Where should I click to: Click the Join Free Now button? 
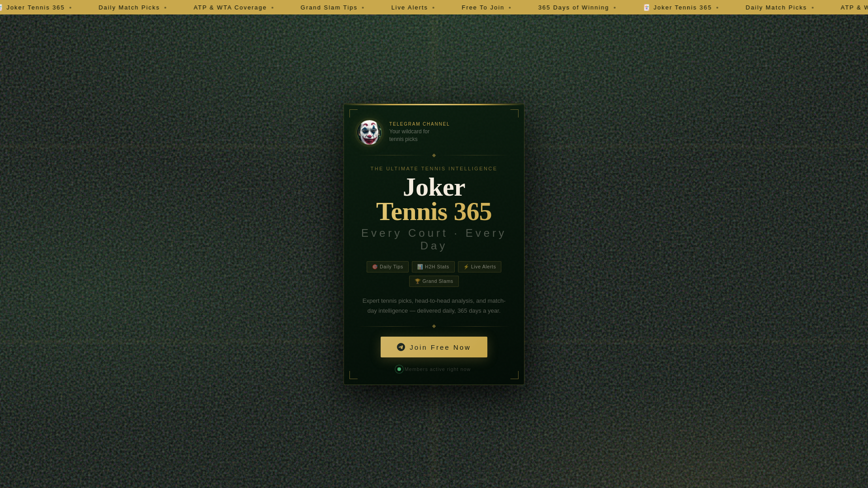point(434,347)
